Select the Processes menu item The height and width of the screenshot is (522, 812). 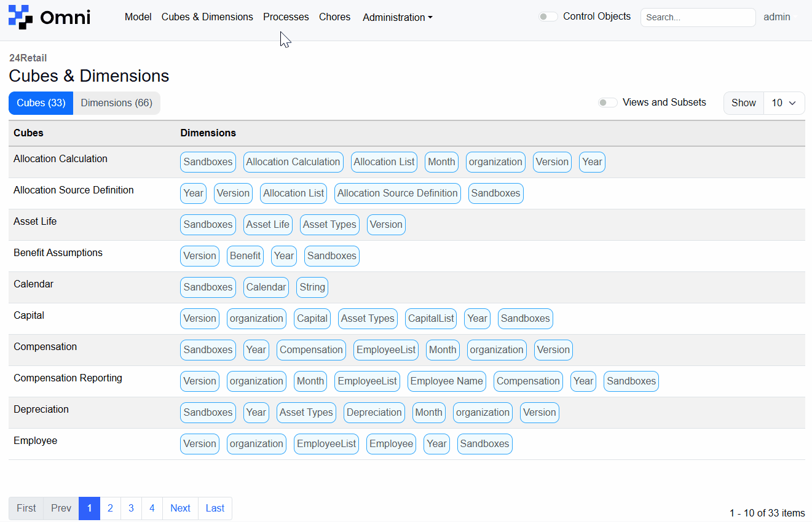click(x=286, y=17)
